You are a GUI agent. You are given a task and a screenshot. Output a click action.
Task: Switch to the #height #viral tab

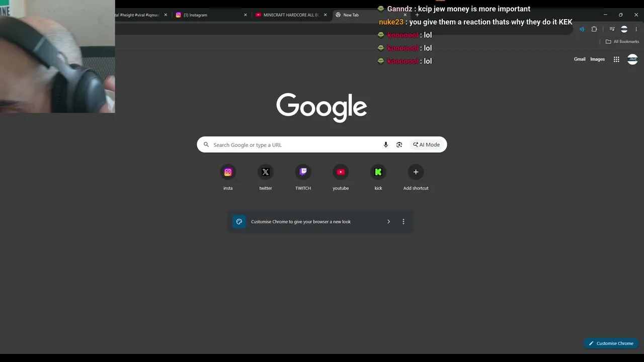[142, 15]
